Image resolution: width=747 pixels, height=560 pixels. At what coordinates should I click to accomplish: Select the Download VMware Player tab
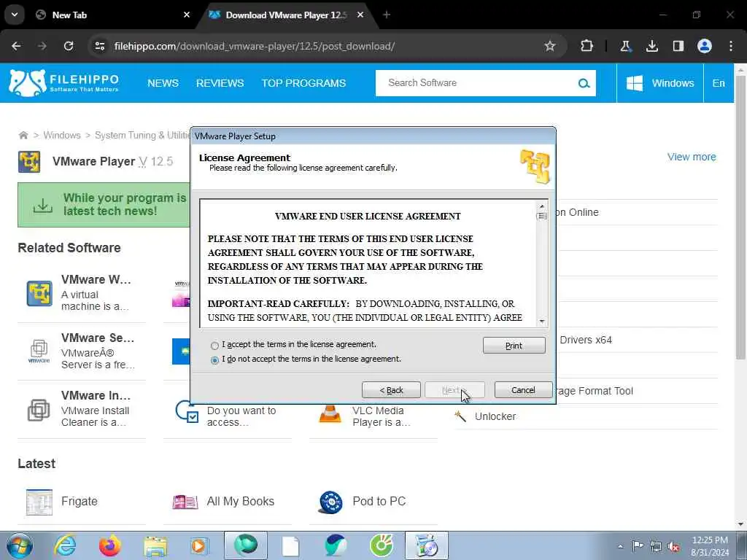286,15
